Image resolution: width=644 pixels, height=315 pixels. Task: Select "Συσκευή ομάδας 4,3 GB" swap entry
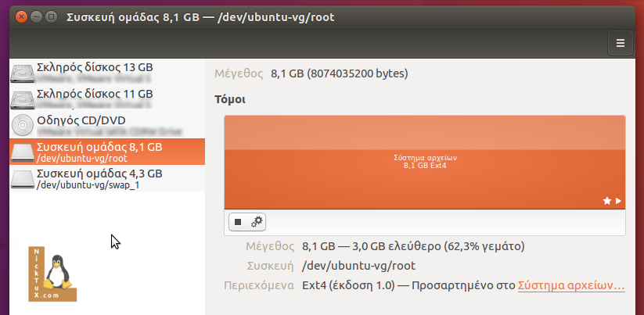point(99,174)
